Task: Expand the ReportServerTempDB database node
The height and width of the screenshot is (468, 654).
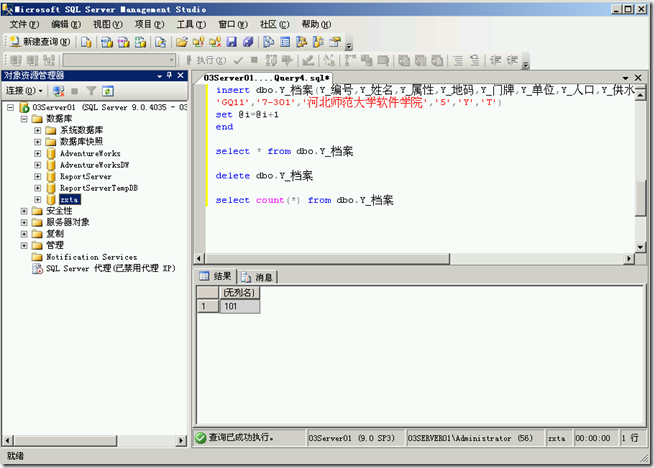Action: tap(38, 188)
